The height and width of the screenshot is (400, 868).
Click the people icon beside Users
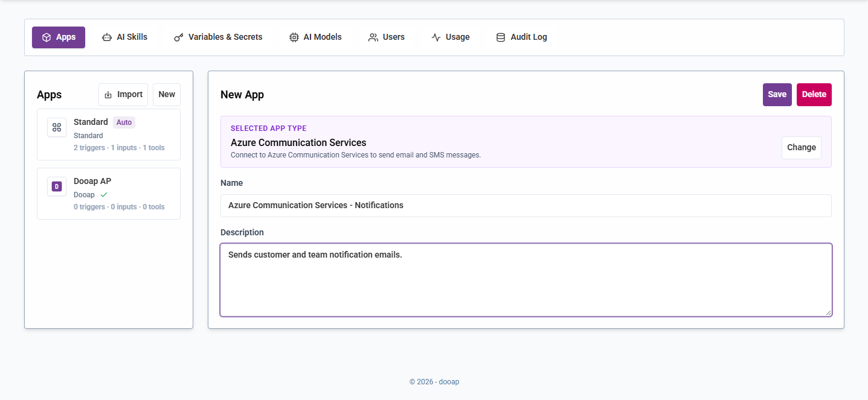[373, 37]
